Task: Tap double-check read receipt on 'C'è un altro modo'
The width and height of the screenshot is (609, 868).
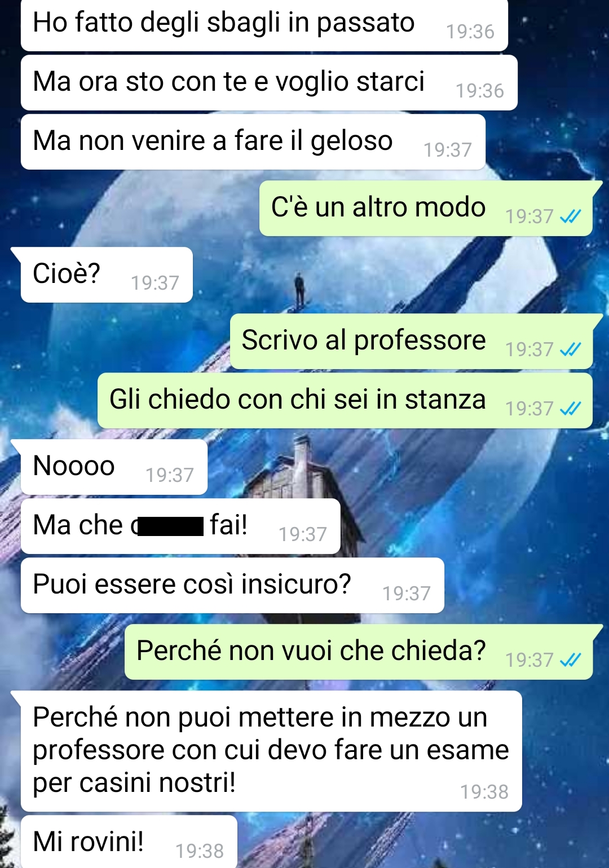Action: click(x=570, y=216)
